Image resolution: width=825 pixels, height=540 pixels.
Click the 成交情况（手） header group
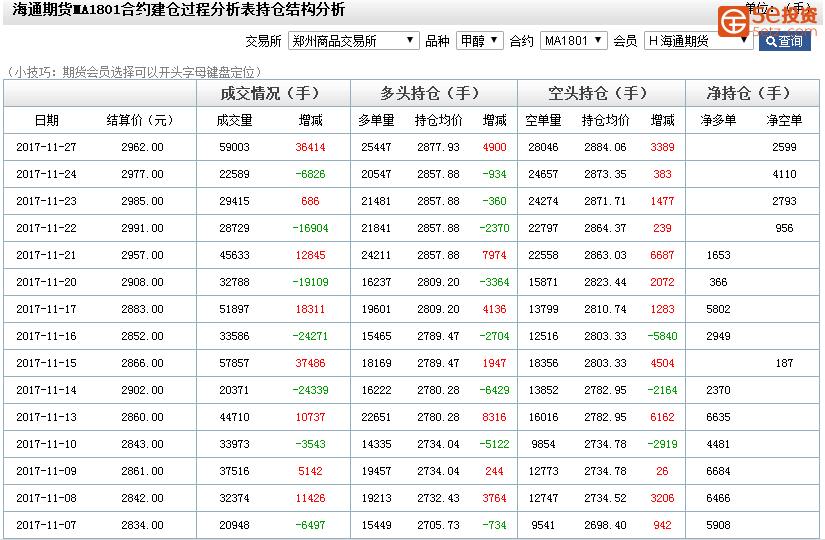[x=273, y=94]
